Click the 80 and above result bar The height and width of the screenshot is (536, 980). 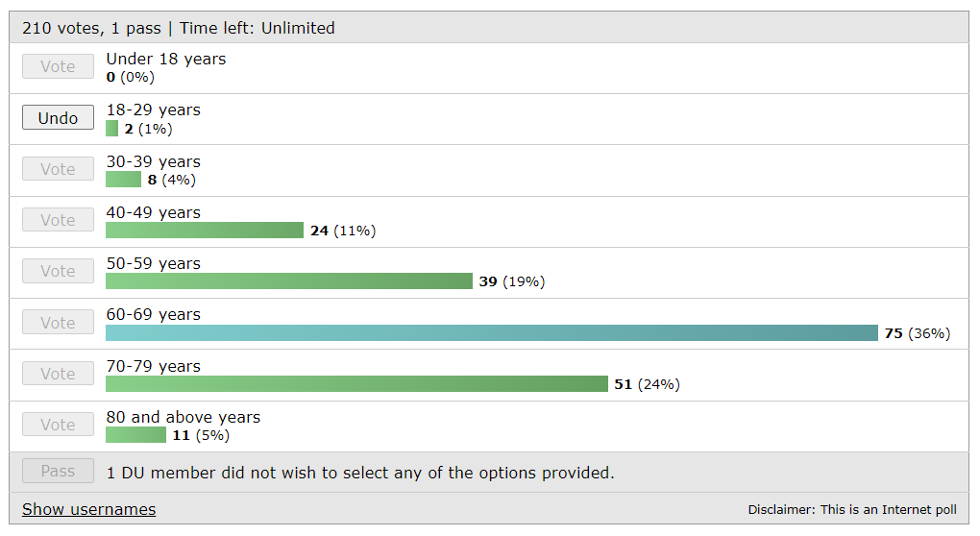coord(135,435)
